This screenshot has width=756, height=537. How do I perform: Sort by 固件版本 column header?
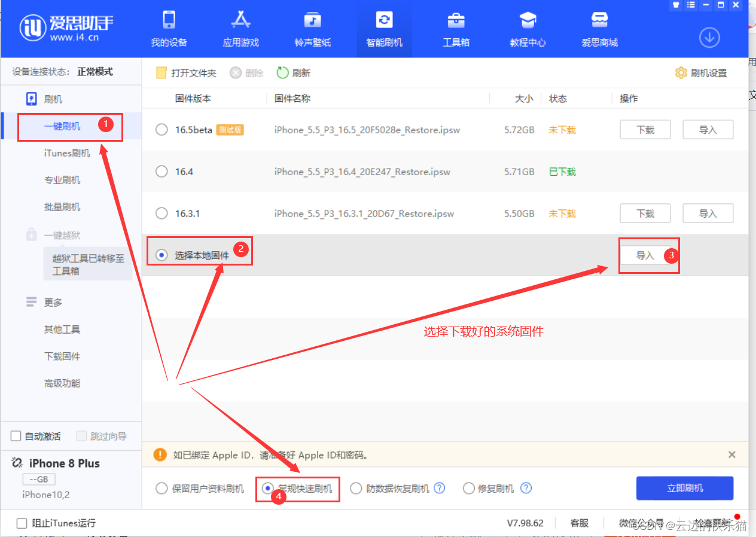coord(193,99)
